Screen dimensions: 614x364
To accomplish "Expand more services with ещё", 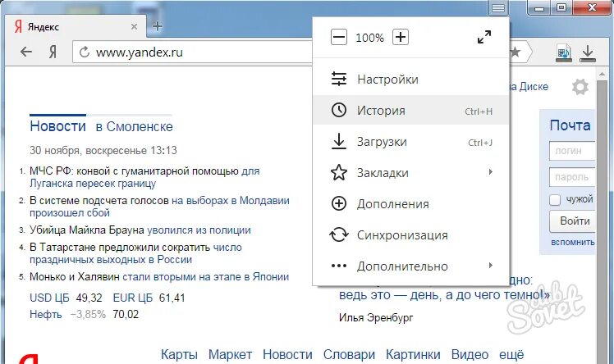I will [511, 355].
